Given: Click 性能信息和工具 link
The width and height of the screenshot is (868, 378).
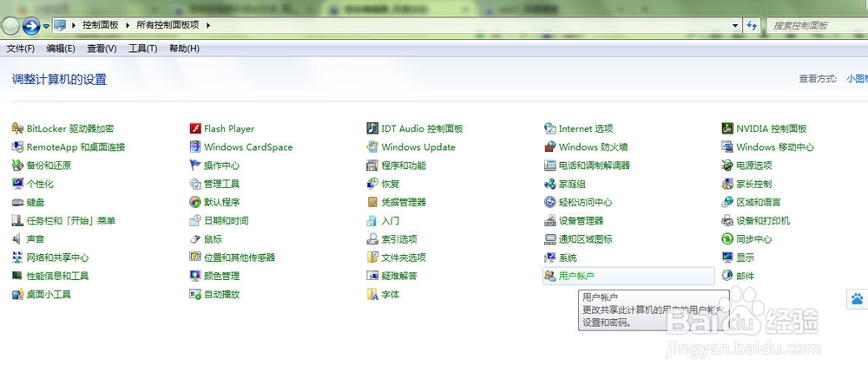Looking at the screenshot, I should pos(57,276).
